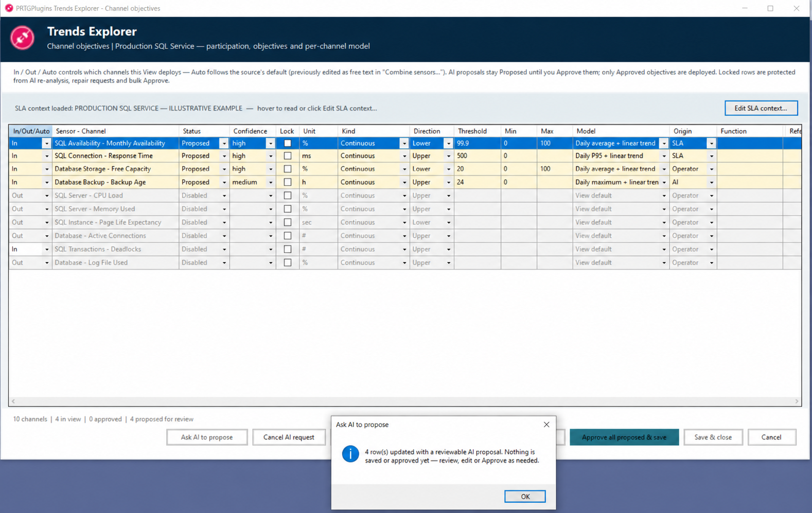
Task: Click the horizontal scrollbar right arrow
Action: coord(797,401)
